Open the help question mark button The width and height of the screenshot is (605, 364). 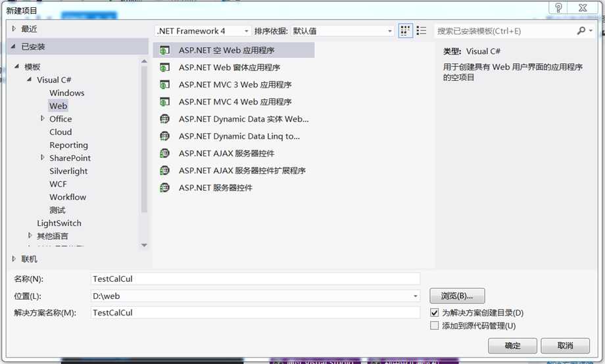558,7
